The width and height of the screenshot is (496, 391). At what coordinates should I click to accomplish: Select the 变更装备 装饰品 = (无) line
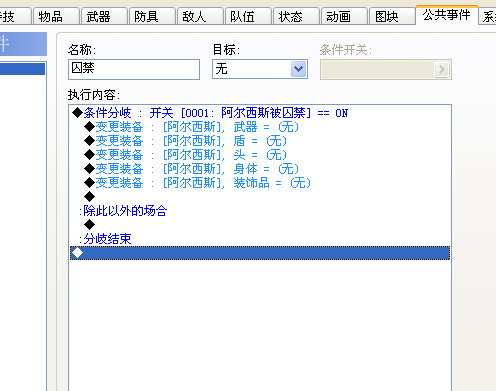[260, 183]
